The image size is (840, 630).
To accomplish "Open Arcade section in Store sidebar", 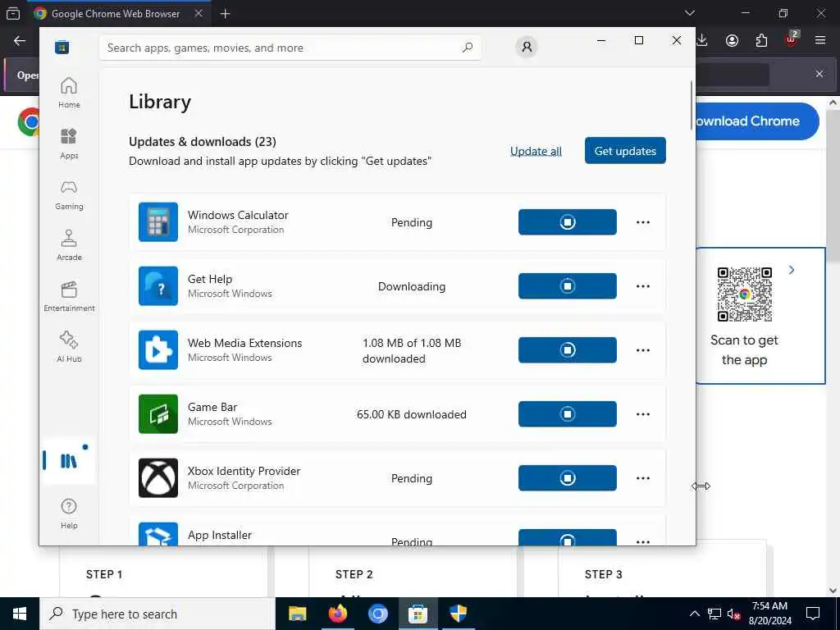I will [69, 245].
